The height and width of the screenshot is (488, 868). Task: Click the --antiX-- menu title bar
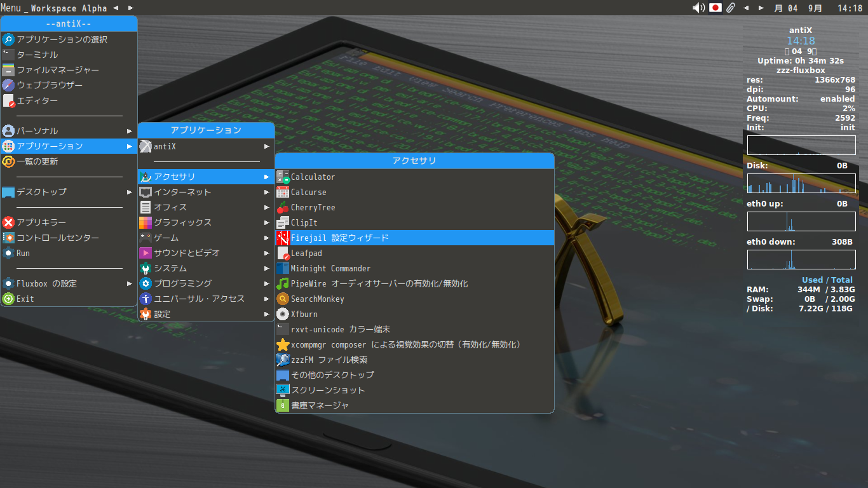[x=69, y=24]
